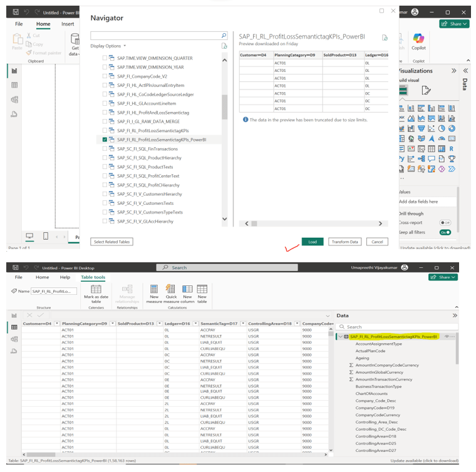Open the Display Options dropdown
This screenshot has height=472, width=476.
[x=108, y=46]
